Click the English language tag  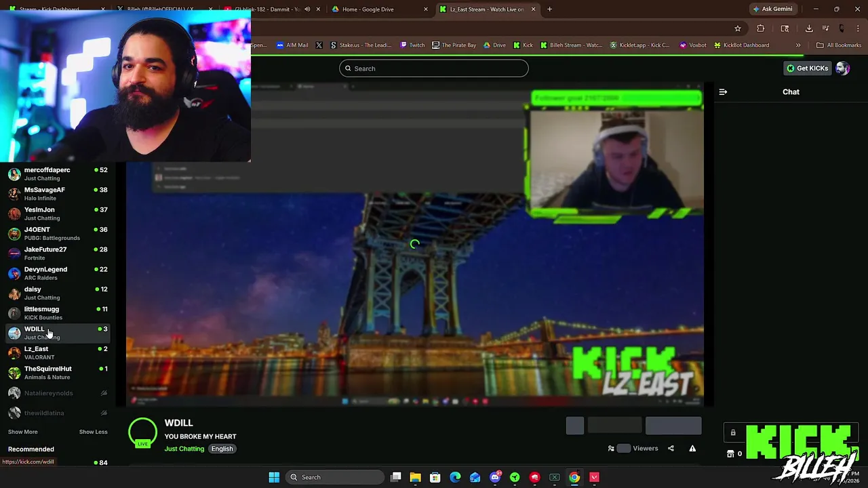(x=222, y=449)
